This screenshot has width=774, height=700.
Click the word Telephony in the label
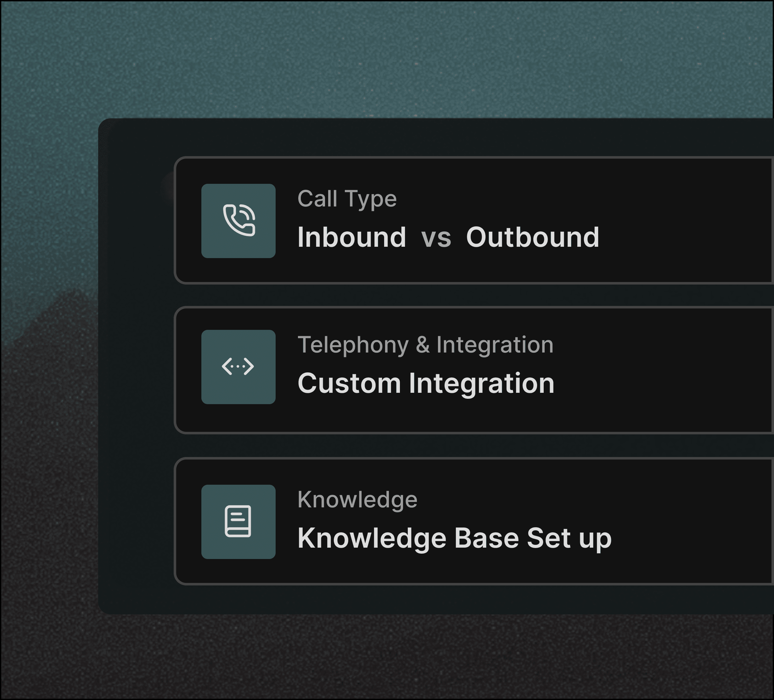pyautogui.click(x=353, y=345)
